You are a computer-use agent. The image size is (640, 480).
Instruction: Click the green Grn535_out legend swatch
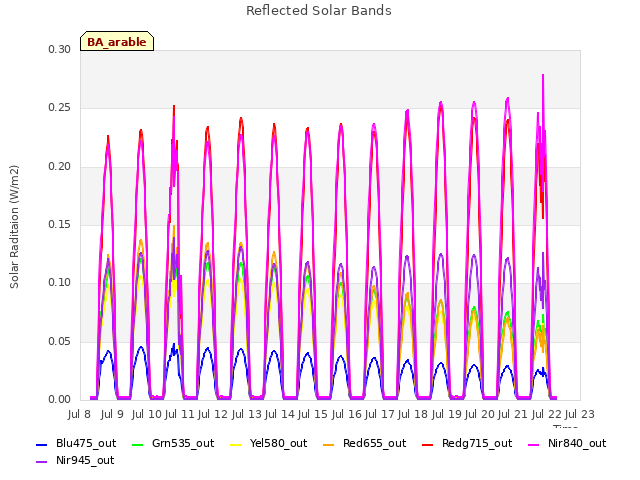click(x=138, y=444)
